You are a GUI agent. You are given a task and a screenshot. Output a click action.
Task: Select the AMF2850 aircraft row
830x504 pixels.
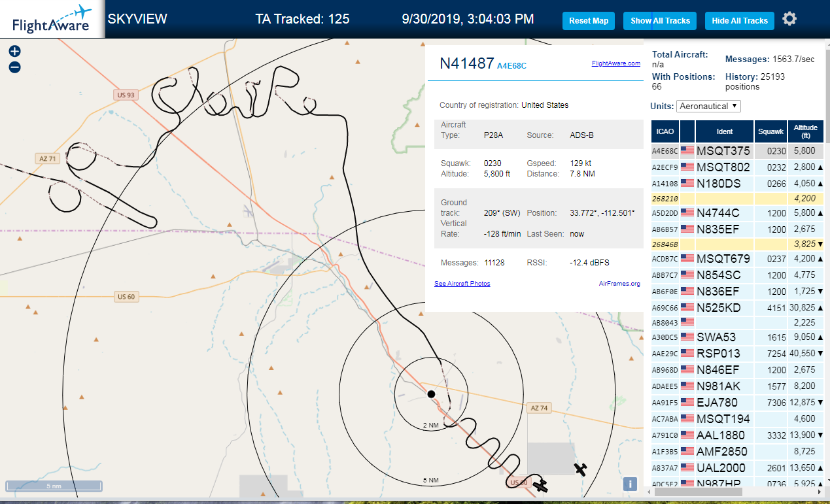pyautogui.click(x=737, y=452)
